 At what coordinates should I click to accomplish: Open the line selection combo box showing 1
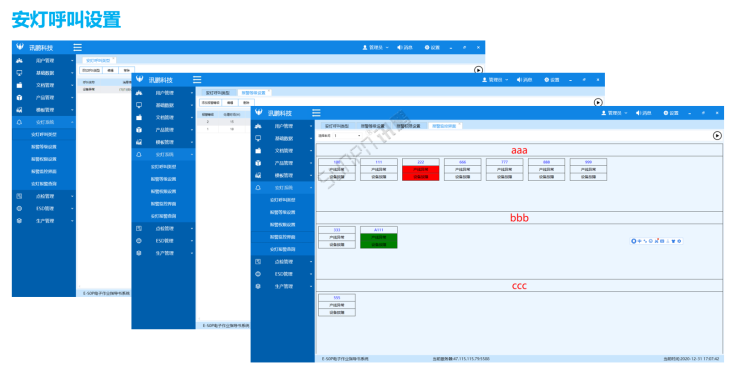tap(348, 136)
